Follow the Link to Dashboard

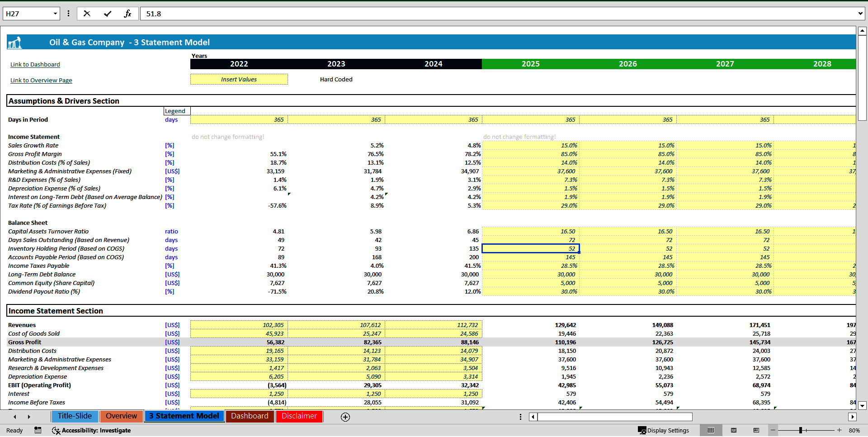click(35, 65)
